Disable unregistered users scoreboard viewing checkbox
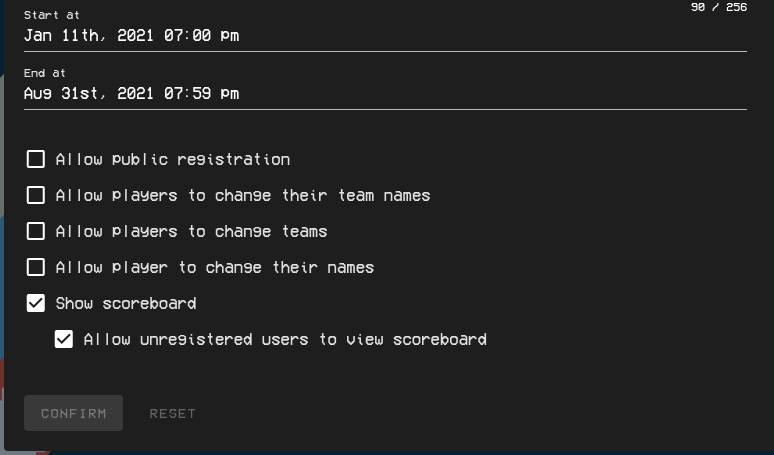This screenshot has height=455, width=774. click(64, 339)
